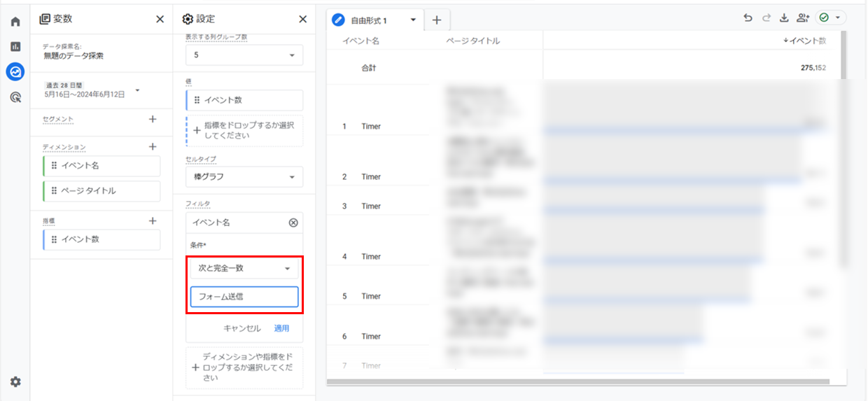Open the 表示する列グループ数 dropdown showing 5
Viewport: 868px width, 401px height.
(x=244, y=55)
